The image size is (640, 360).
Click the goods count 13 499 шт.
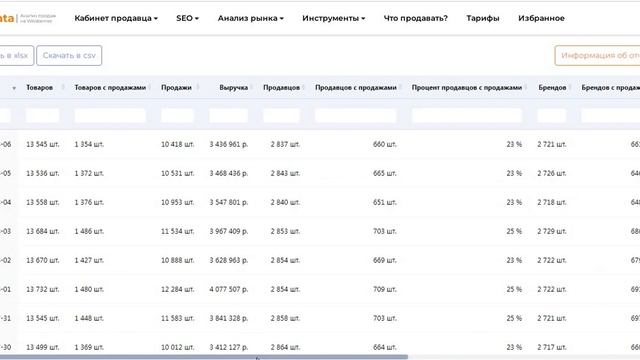(42, 347)
